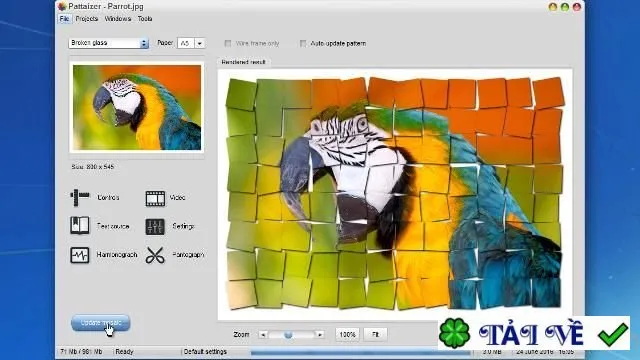Image resolution: width=640 pixels, height=360 pixels.
Task: Click the Pantograph label
Action: (x=188, y=255)
